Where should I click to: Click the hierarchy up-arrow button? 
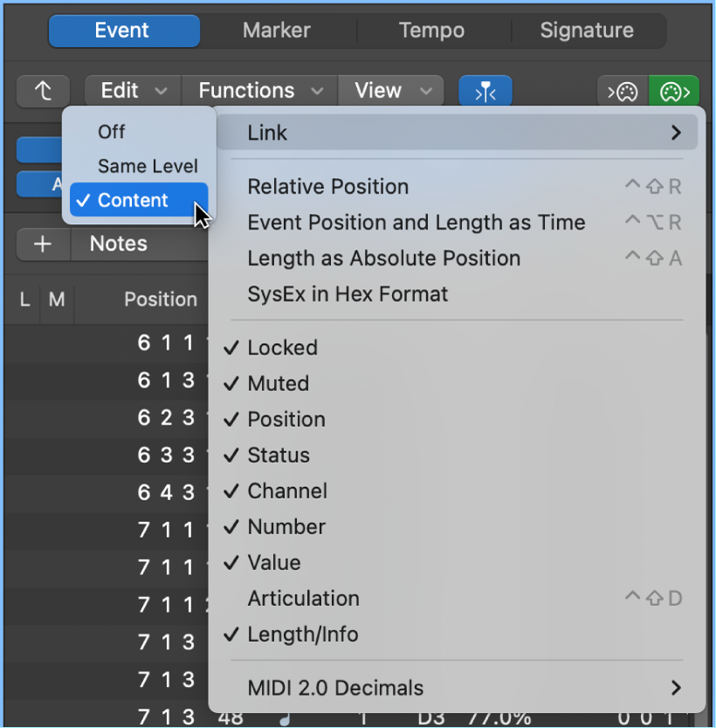pos(43,91)
